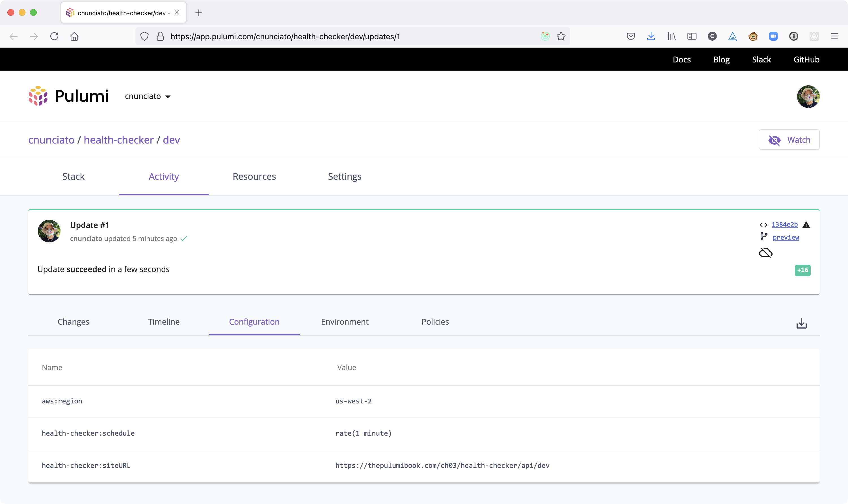Click the cloud-off icon in the update card

point(766,253)
